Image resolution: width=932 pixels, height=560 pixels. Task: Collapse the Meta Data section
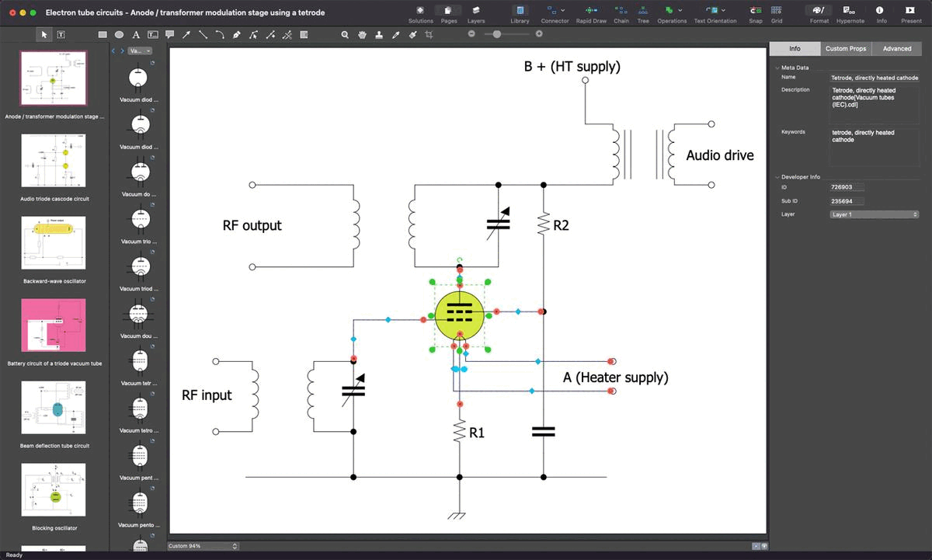pos(777,68)
